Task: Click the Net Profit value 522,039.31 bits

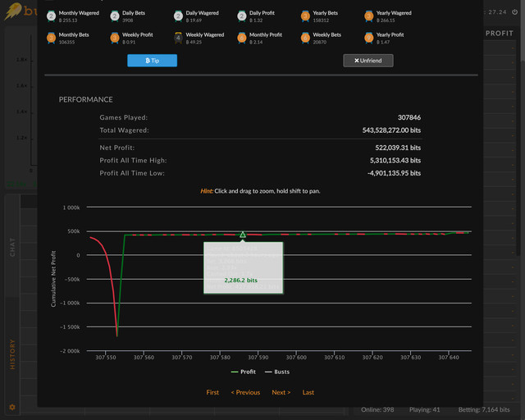Action: point(398,148)
